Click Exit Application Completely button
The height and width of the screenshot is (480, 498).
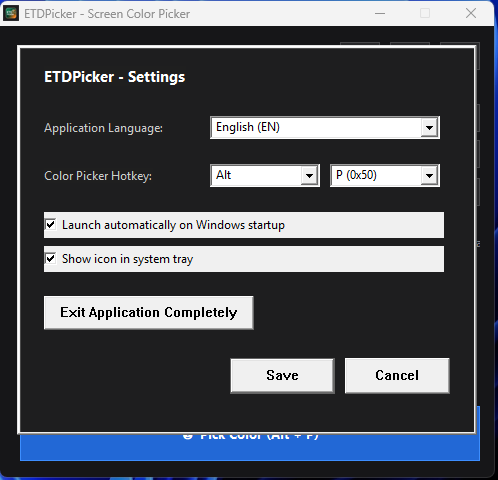149,313
